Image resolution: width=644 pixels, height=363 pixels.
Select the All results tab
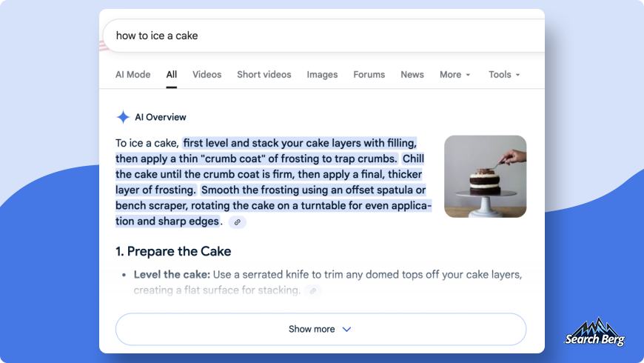[x=172, y=75]
